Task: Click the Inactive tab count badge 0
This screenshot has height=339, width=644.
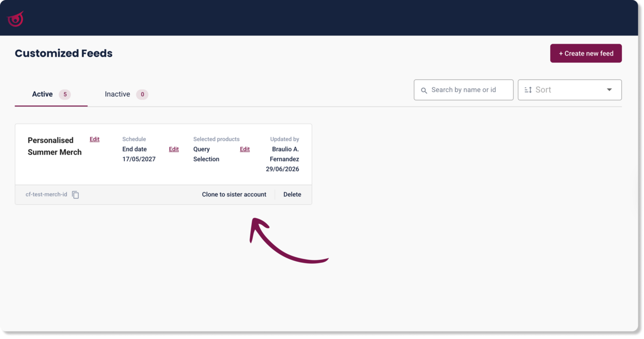Action: point(142,94)
